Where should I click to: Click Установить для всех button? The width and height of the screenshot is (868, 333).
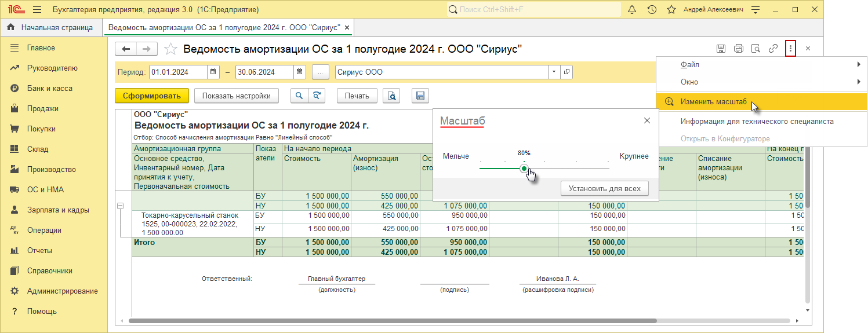pyautogui.click(x=604, y=188)
